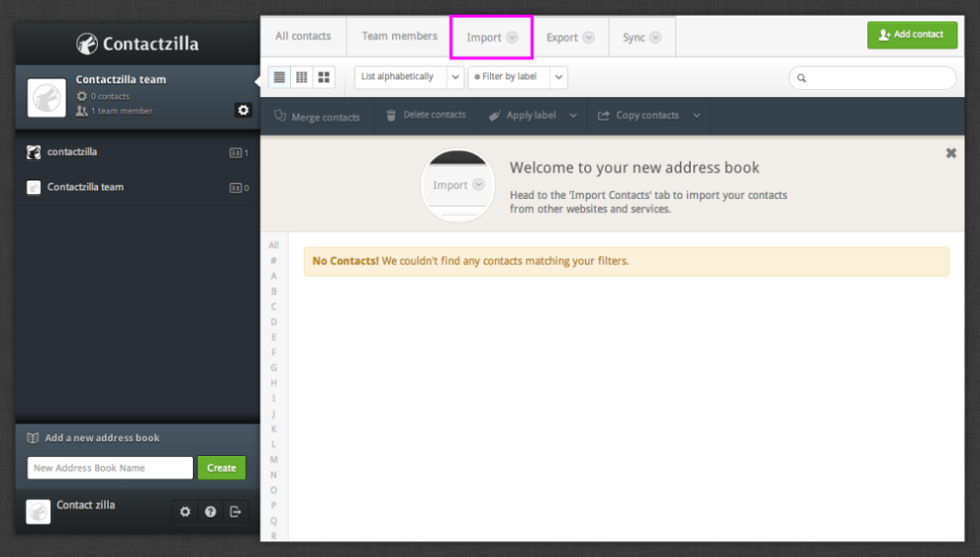The height and width of the screenshot is (557, 980).
Task: Filter contacts by letter M
Action: [x=273, y=460]
